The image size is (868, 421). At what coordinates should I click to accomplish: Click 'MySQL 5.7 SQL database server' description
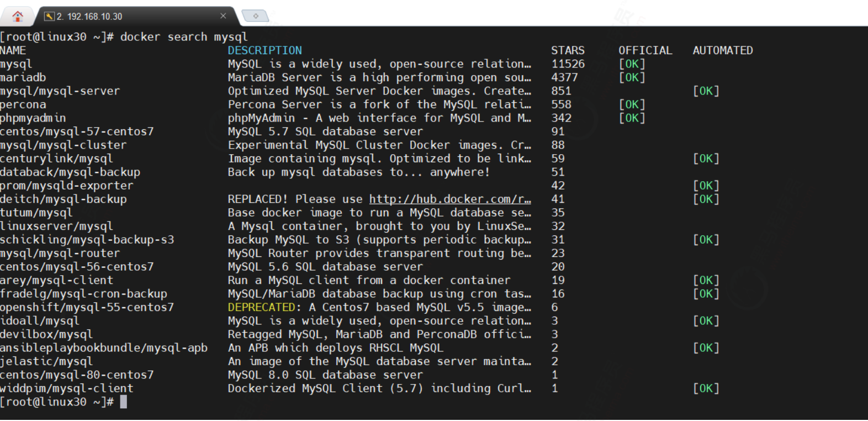coord(325,131)
